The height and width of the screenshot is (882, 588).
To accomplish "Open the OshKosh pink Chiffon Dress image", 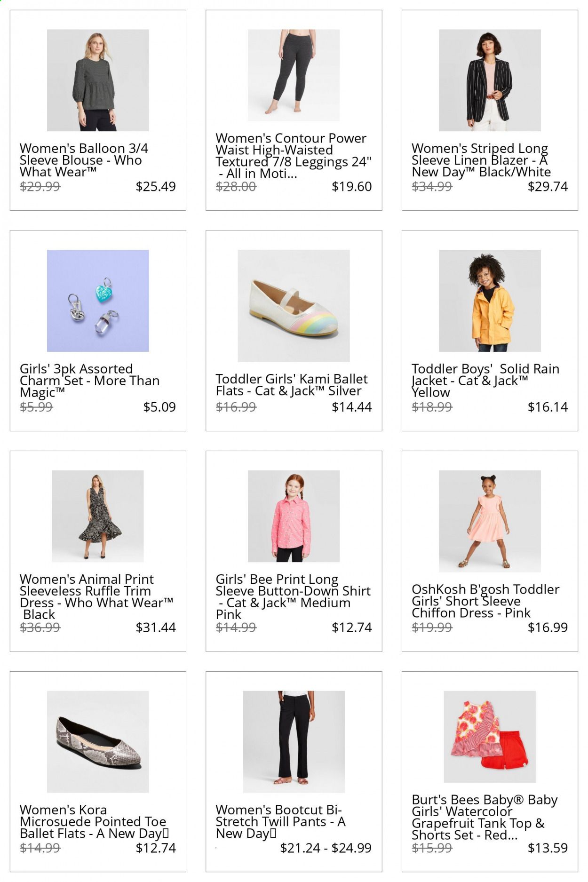I will (x=490, y=521).
